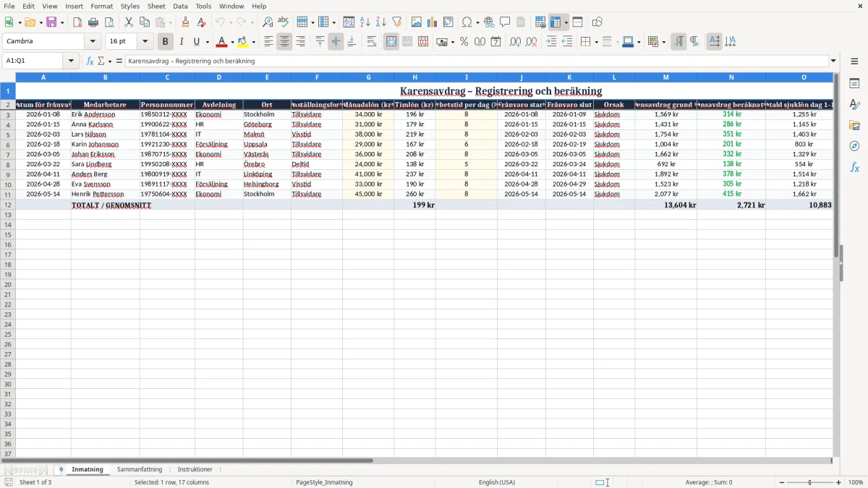868x488 pixels.
Task: Open sidebar Styles panel icon
Action: click(x=854, y=104)
